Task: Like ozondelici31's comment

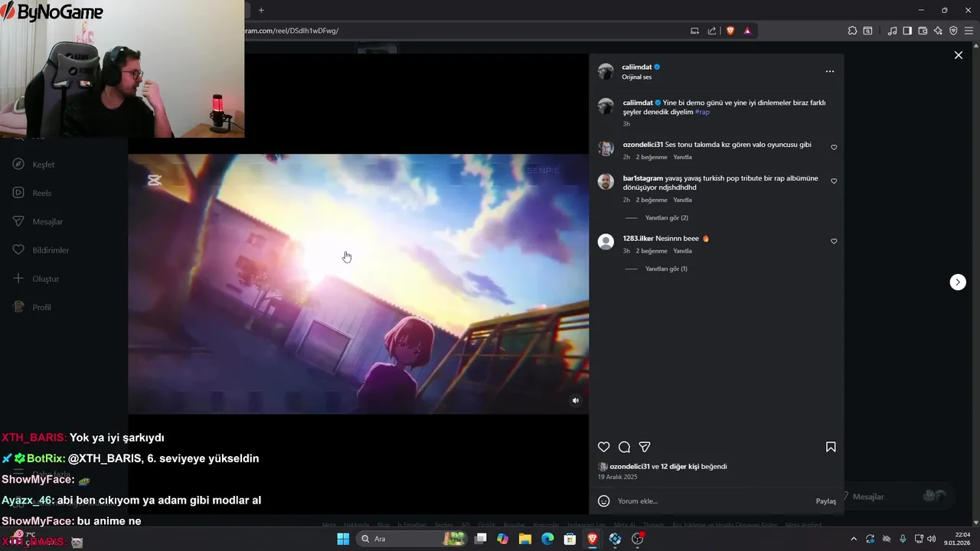Action: (834, 148)
